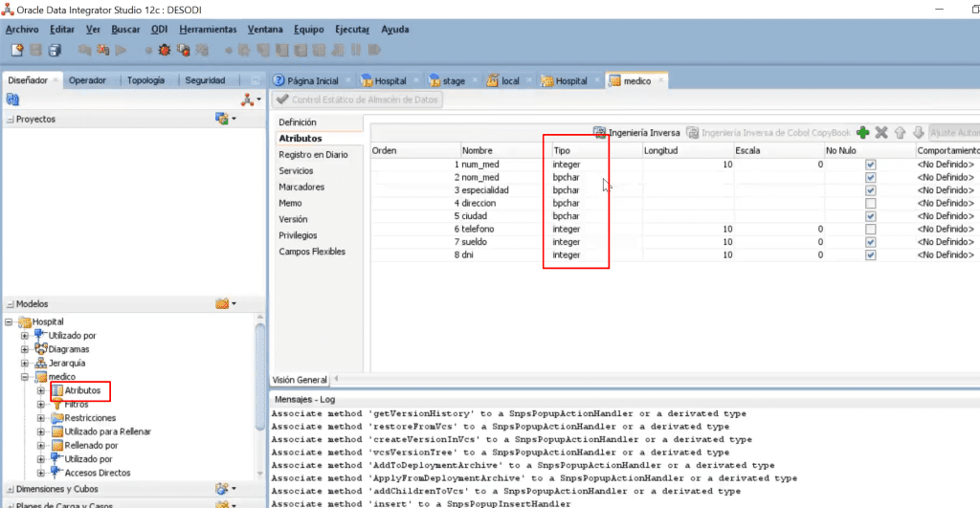Toggle No Nulo checkbox for direccion
This screenshot has width=980, height=508.
pyautogui.click(x=871, y=203)
